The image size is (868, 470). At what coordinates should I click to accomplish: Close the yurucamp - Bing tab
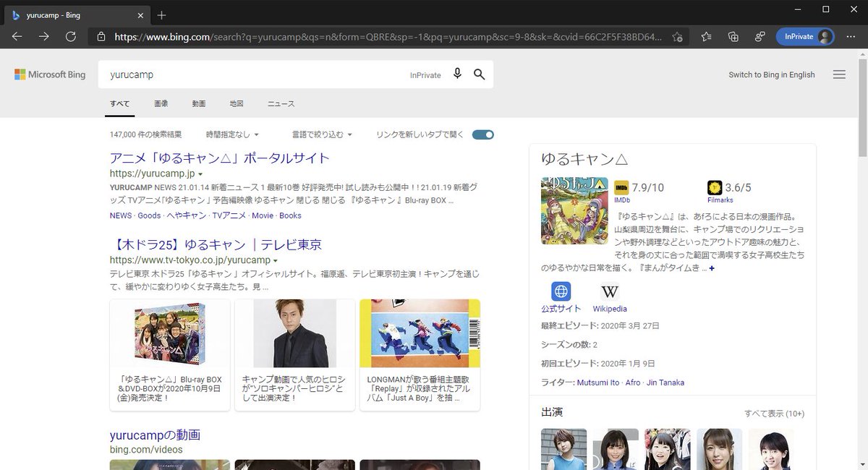(140, 14)
